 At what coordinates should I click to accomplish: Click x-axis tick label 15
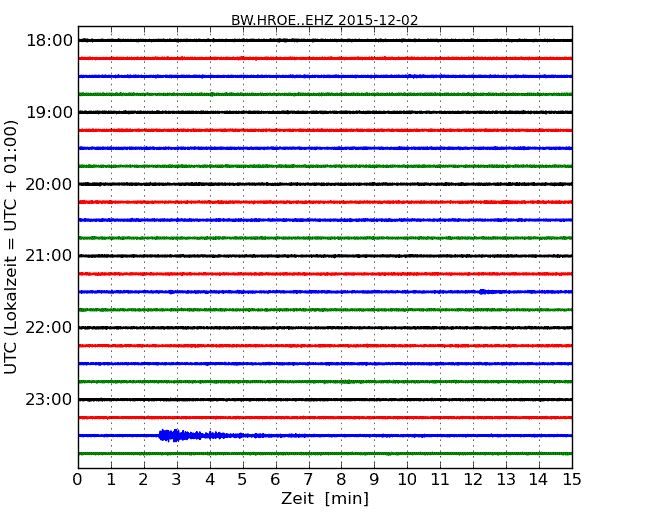tap(572, 480)
